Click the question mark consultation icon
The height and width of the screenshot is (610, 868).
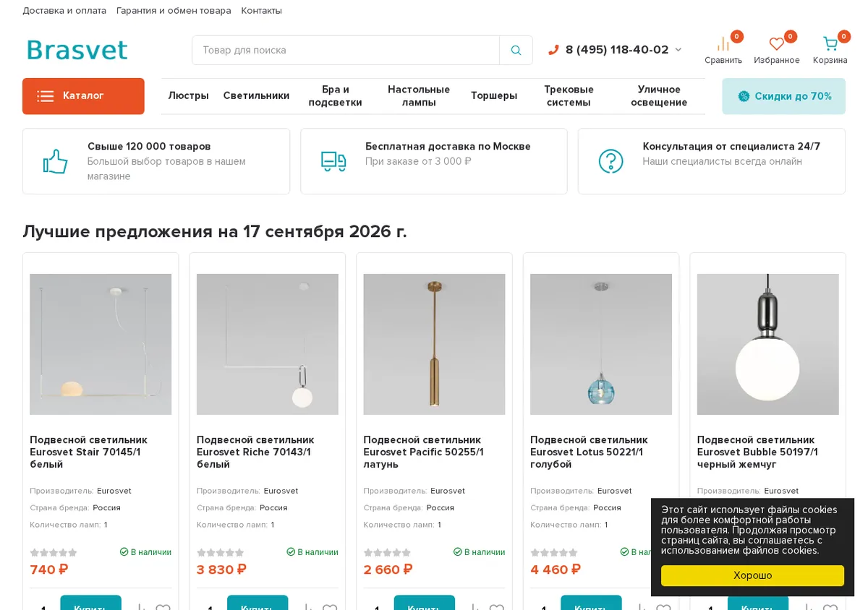coord(610,161)
